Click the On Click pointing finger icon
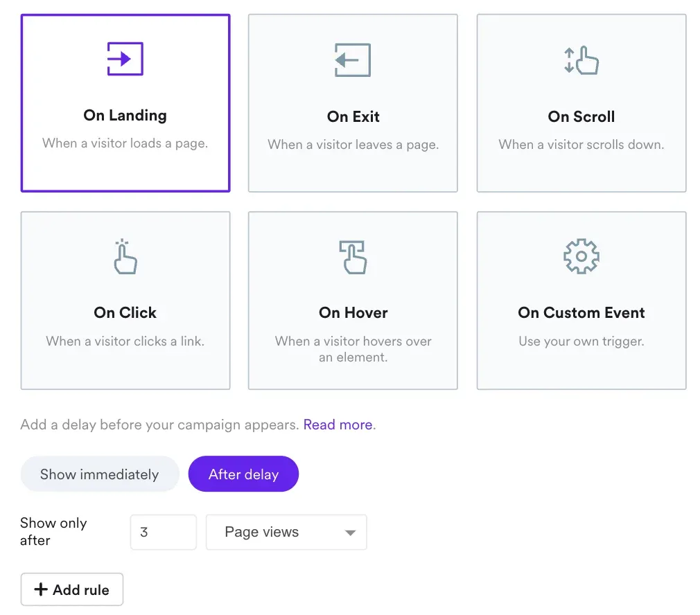This screenshot has width=700, height=615. (125, 256)
